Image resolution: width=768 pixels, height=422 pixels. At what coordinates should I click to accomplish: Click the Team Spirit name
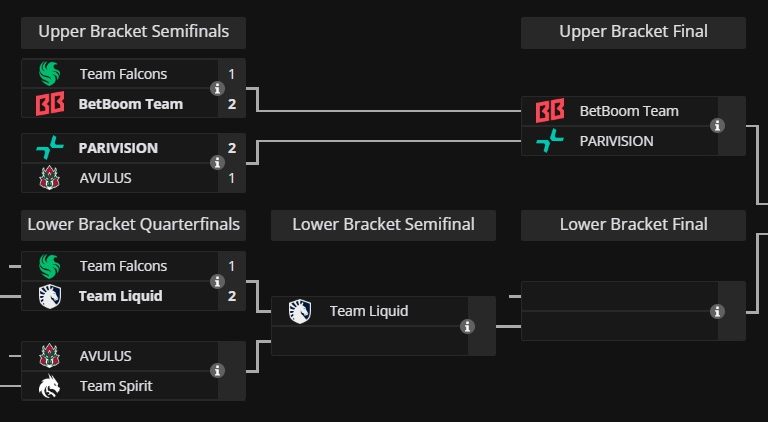click(116, 386)
